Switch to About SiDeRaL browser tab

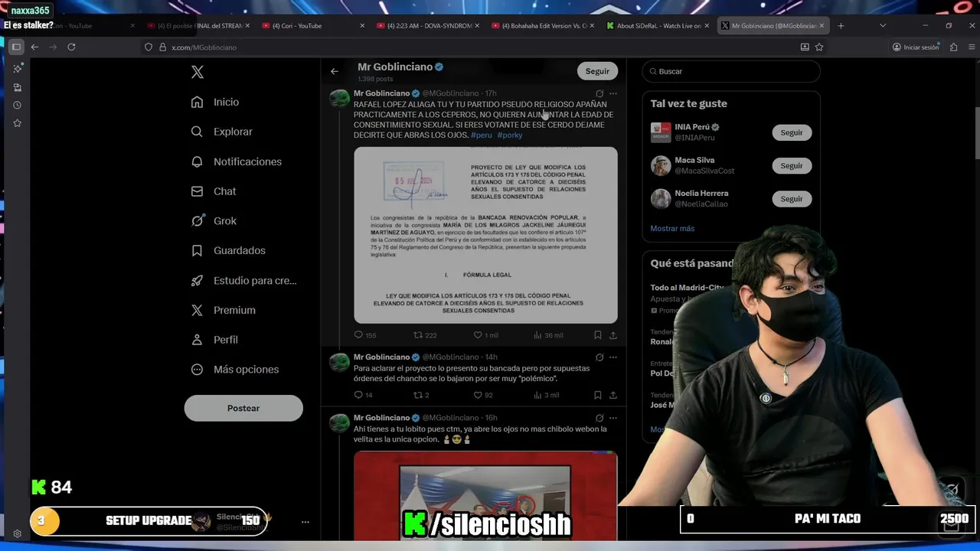coord(658,25)
